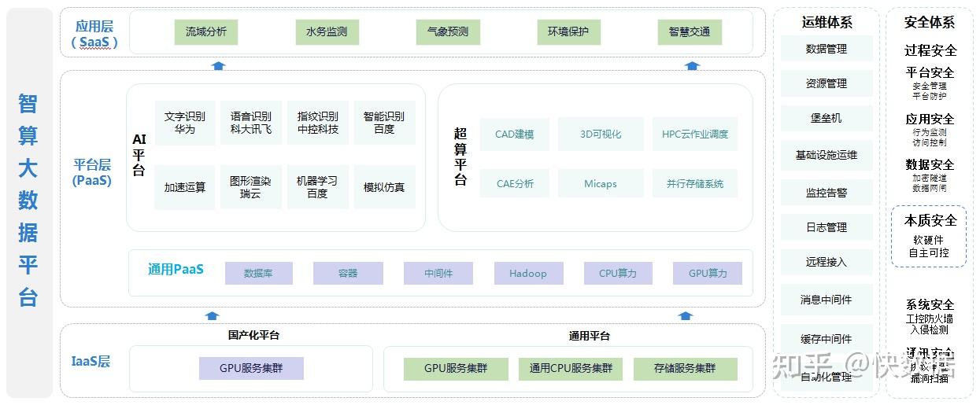The height and width of the screenshot is (405, 980).
Task: Select the HPC云作业调度 box
Action: point(695,134)
